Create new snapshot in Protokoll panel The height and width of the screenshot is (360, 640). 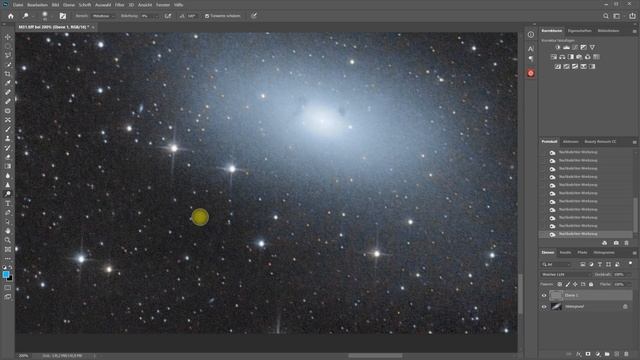tap(616, 243)
